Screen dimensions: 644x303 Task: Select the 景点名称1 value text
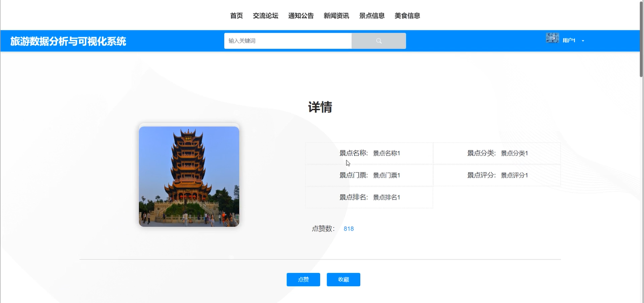pyautogui.click(x=387, y=153)
